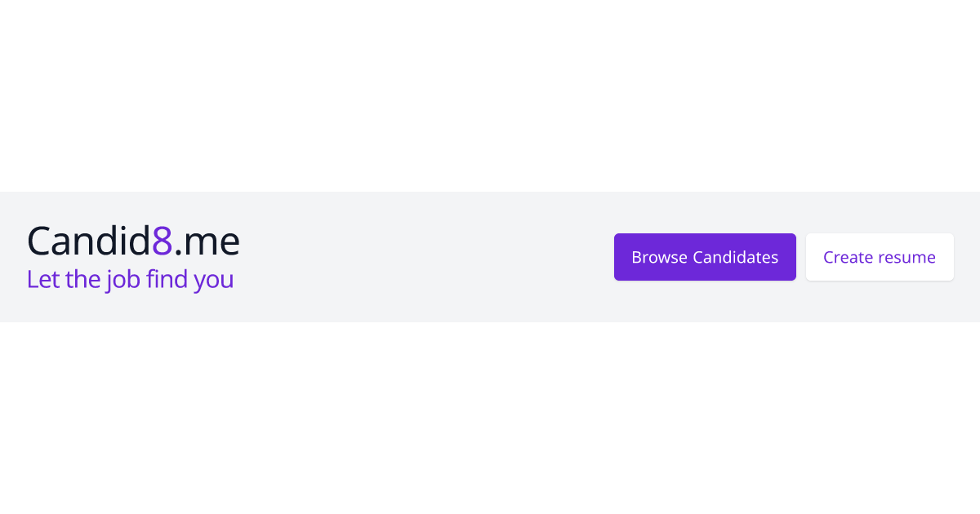Click the word 'Browse' on the purple button

point(659,257)
